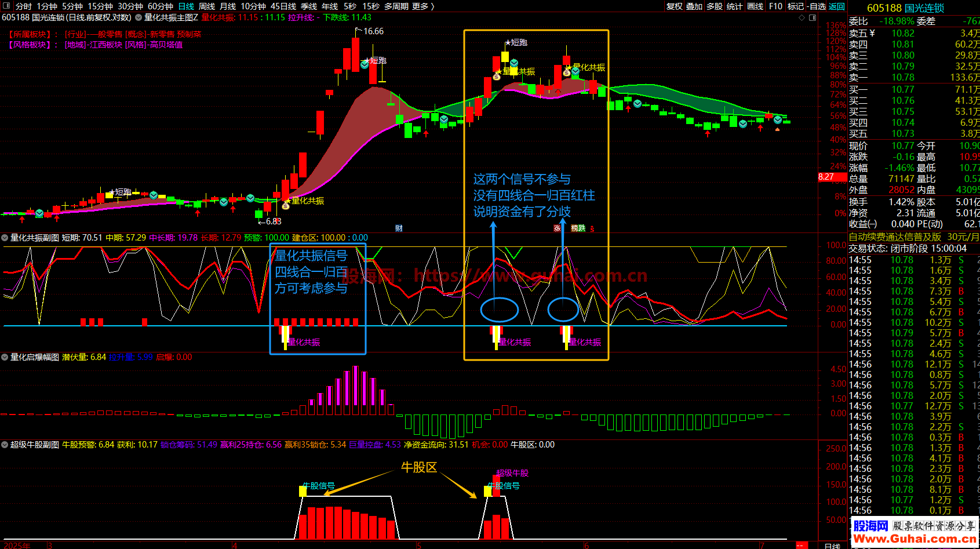Viewport: 980px width, 549px height.
Task: Open 多周期 multi-period view
Action: click(396, 6)
